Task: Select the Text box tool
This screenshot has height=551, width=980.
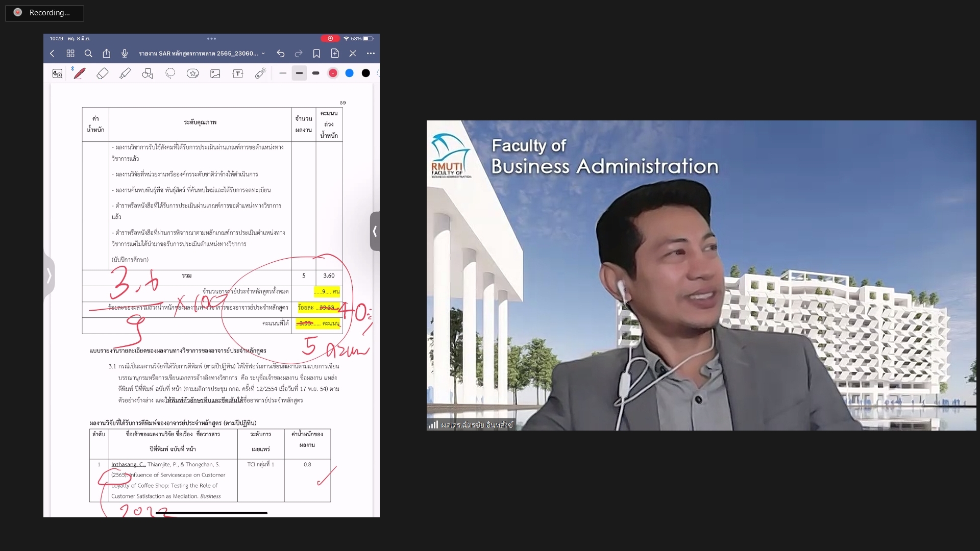Action: [238, 73]
